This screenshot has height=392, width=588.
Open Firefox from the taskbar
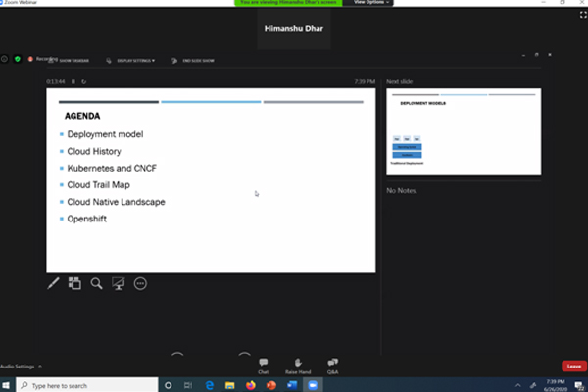pos(250,385)
